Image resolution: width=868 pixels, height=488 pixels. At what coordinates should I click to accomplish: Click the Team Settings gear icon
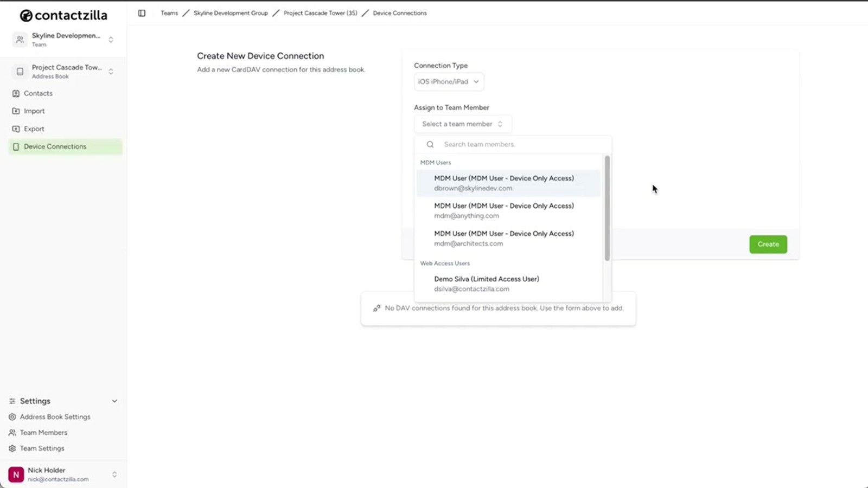pyautogui.click(x=12, y=448)
